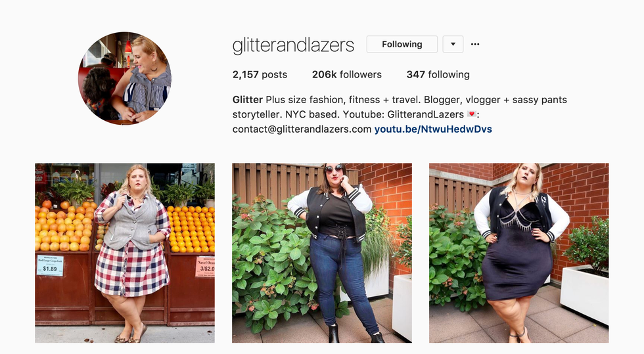Expand the suggested accounts dropdown arrow

pos(453,45)
